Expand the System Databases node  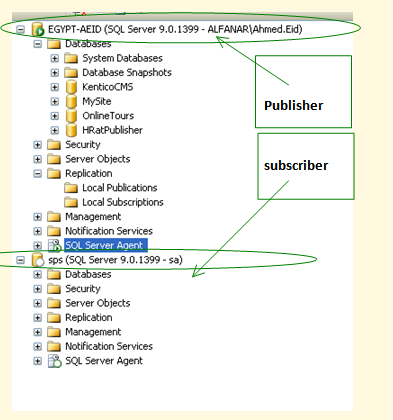[55, 58]
